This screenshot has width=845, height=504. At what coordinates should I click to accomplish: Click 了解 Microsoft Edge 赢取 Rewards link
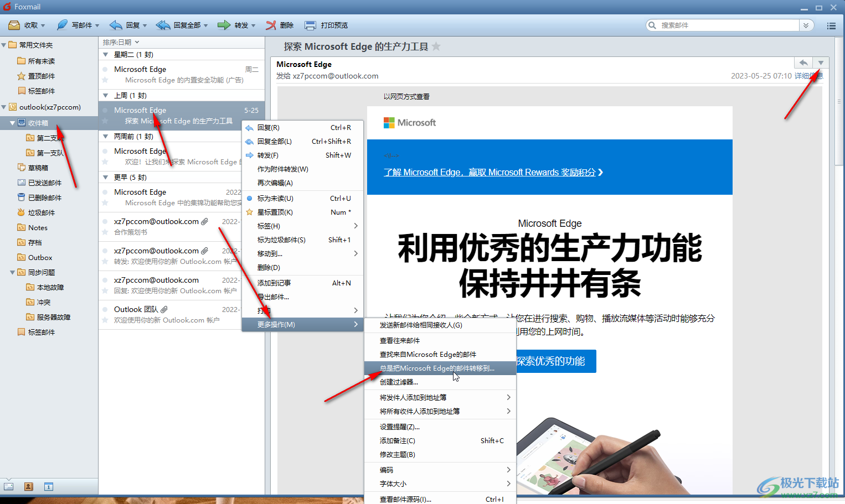(493, 172)
